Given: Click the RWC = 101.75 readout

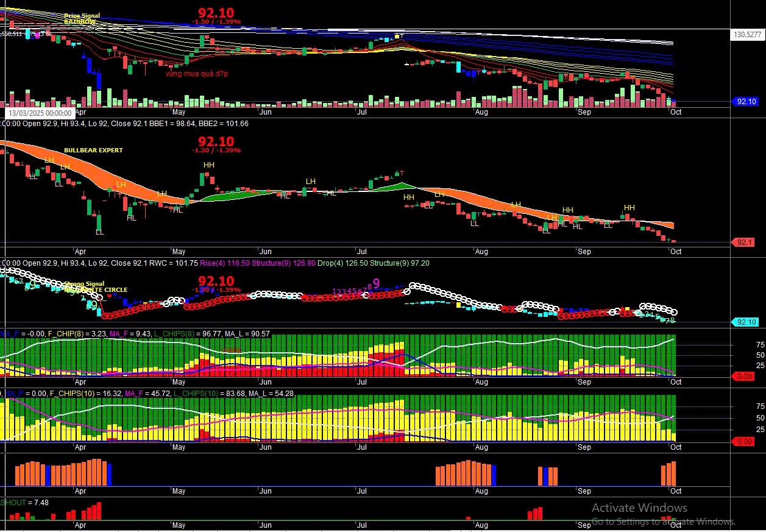Looking at the screenshot, I should point(174,263).
